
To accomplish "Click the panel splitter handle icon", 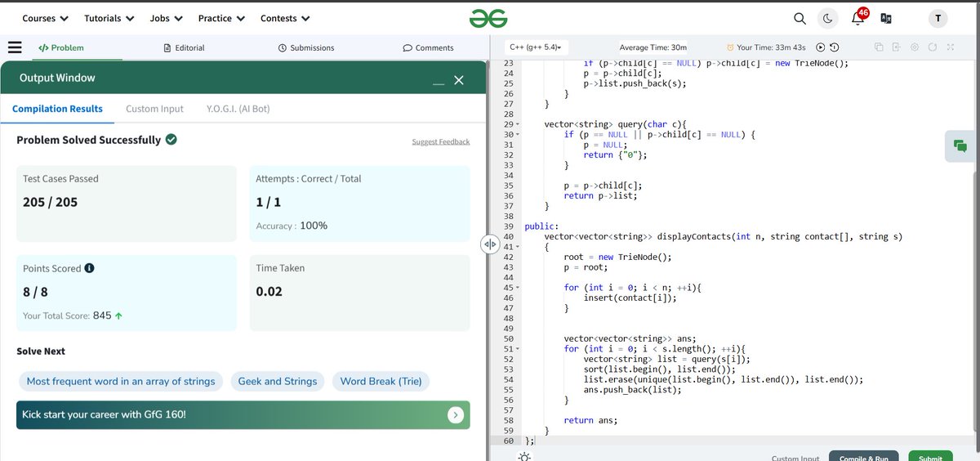I will pos(490,244).
